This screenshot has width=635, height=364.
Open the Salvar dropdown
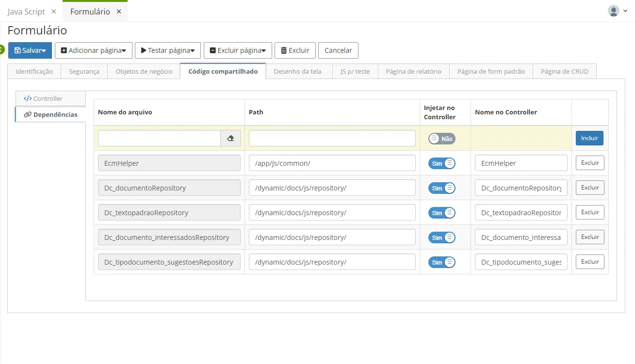30,50
